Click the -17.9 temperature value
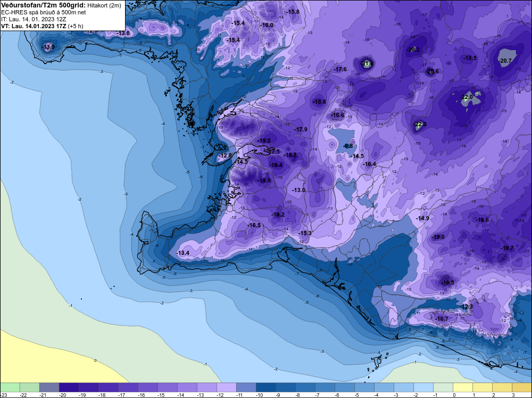 tap(301, 129)
